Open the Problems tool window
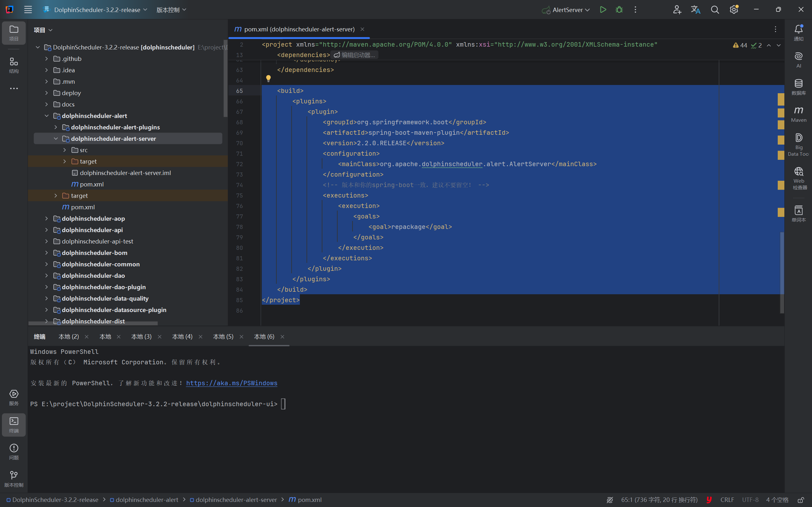The width and height of the screenshot is (812, 507). coord(14,451)
